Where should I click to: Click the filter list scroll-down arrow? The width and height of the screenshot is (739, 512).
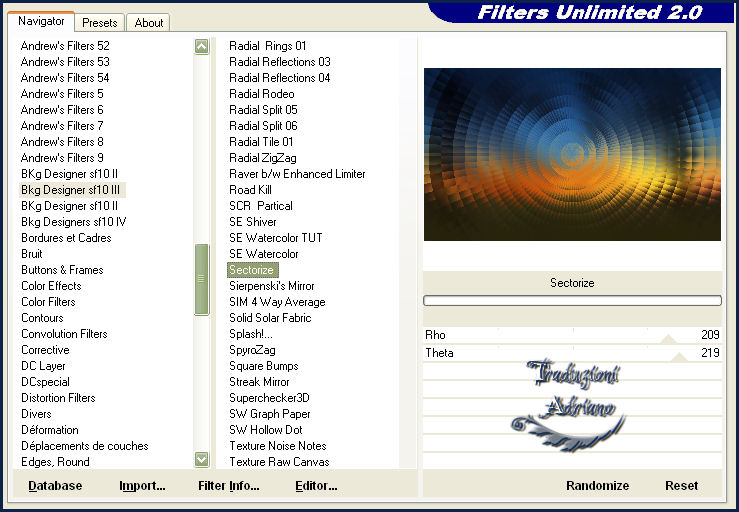pos(202,459)
